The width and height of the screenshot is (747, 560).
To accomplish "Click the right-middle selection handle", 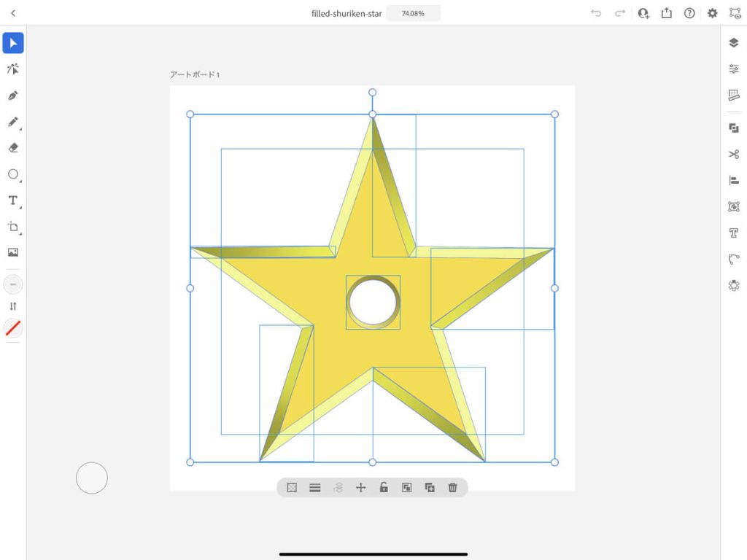I will 554,288.
